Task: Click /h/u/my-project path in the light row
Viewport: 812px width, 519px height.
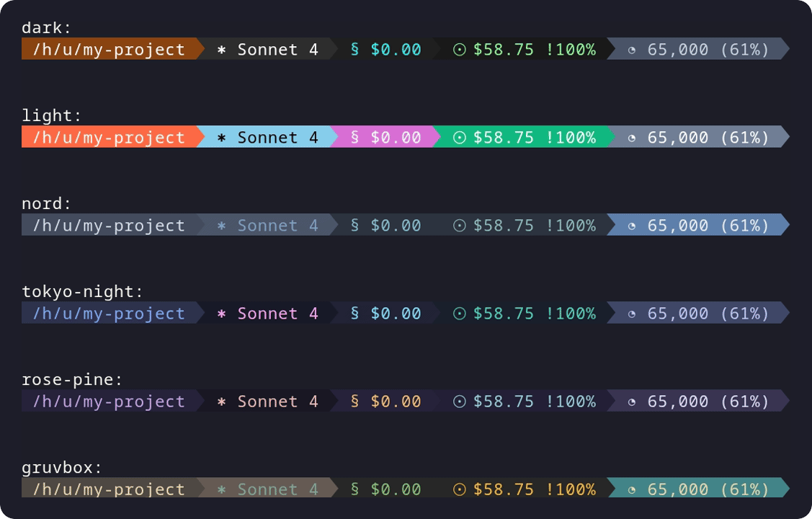Action: point(109,138)
